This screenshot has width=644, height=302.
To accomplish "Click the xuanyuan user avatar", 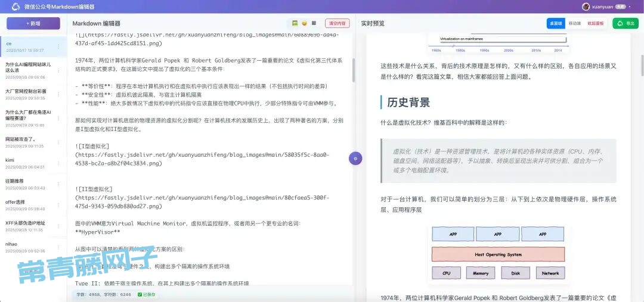I will [x=586, y=7].
